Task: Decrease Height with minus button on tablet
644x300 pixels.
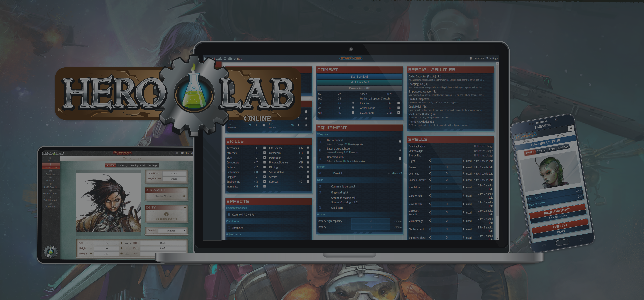Action: (91, 248)
